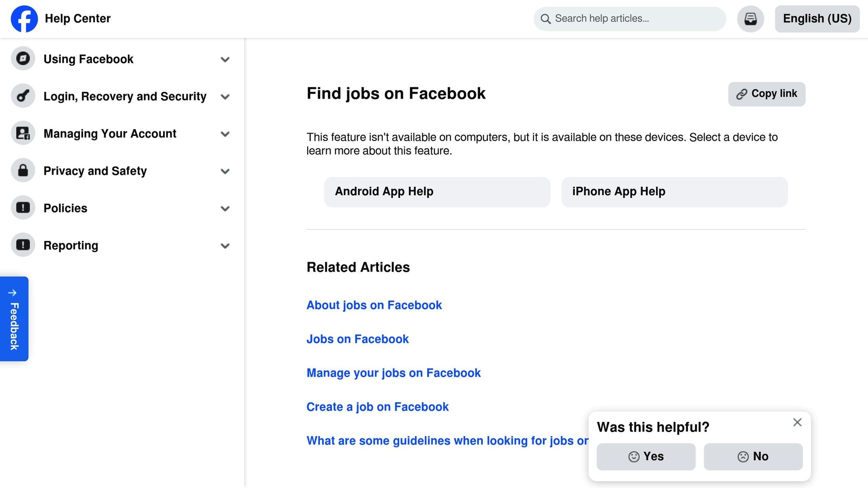Select the lock icon for Privacy and Safety
The image size is (868, 488).
[x=22, y=170]
